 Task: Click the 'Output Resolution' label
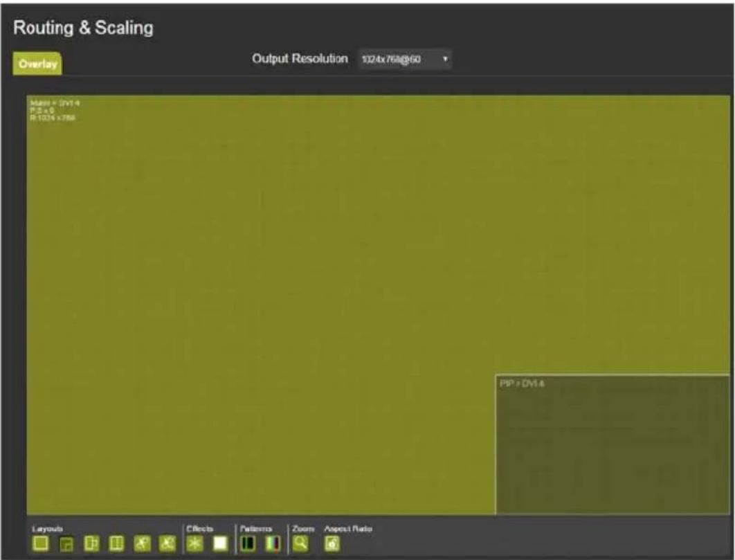click(300, 59)
